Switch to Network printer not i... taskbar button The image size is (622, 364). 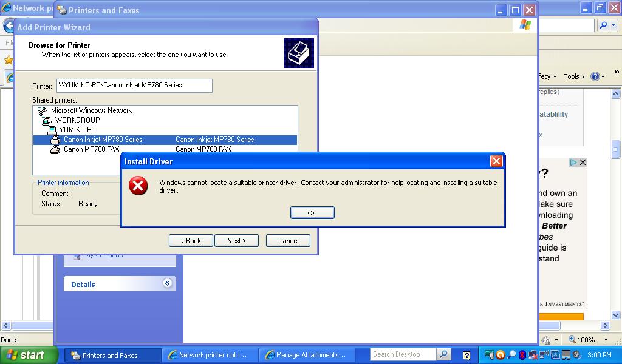pos(210,355)
